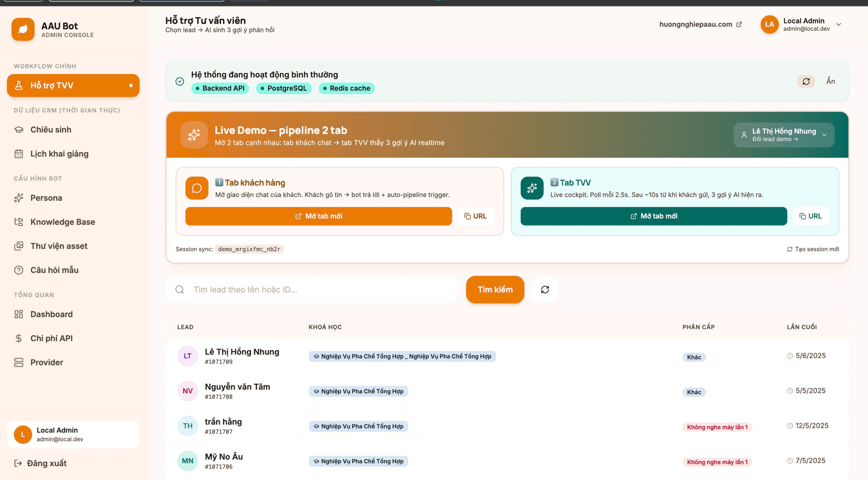The image size is (868, 480).
Task: Click the KHOÁ HỌC column header
Action: tap(325, 327)
